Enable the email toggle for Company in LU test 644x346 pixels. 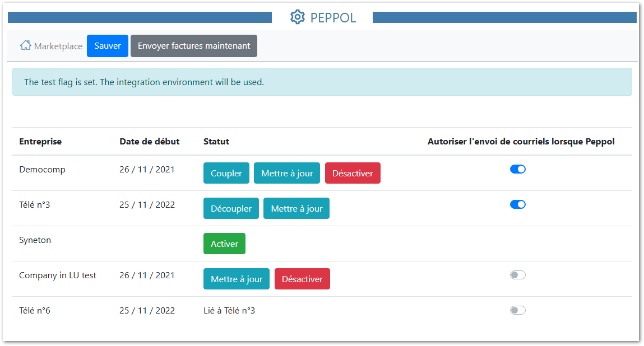pos(517,274)
